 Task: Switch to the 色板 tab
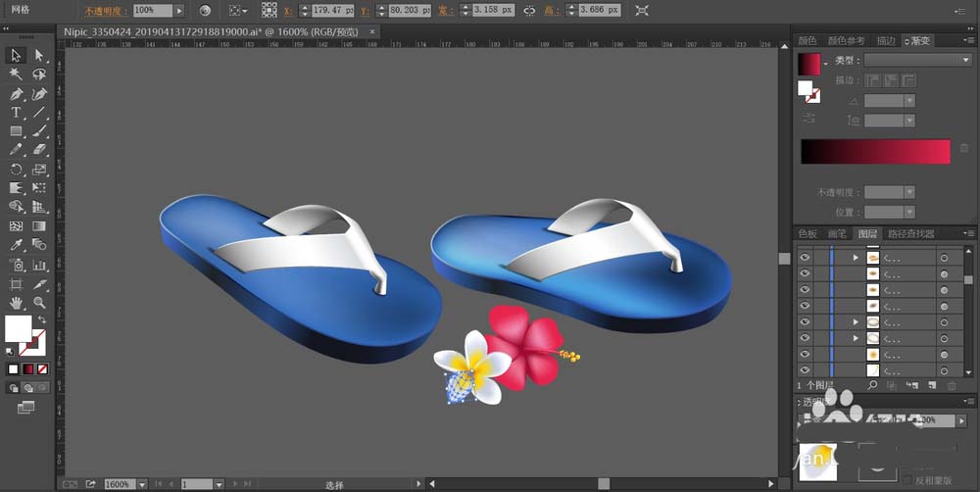pyautogui.click(x=808, y=234)
